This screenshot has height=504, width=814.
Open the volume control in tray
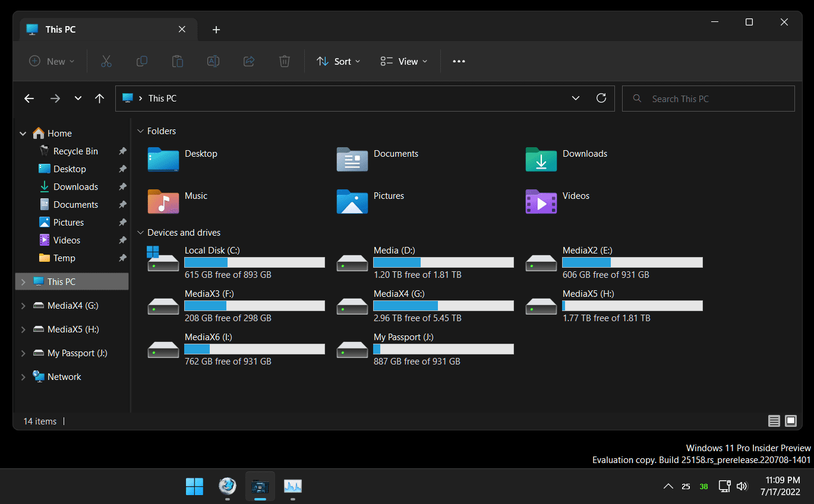[x=742, y=486]
